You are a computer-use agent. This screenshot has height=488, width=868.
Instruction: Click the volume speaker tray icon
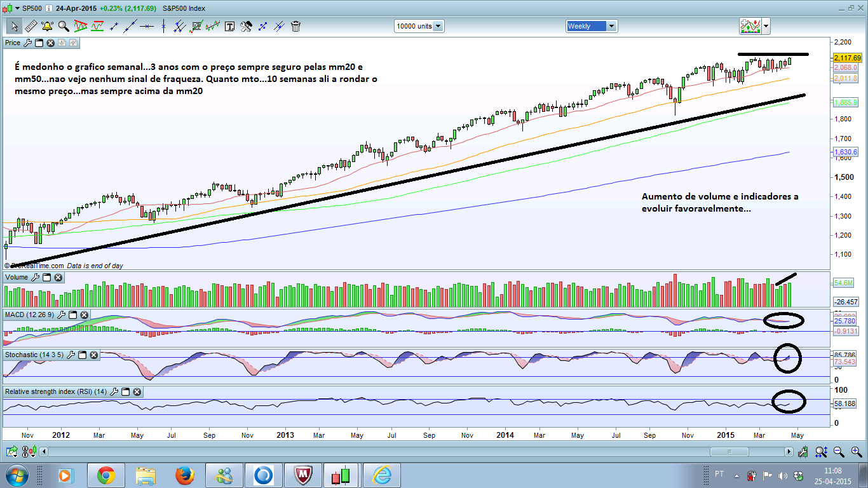[782, 475]
